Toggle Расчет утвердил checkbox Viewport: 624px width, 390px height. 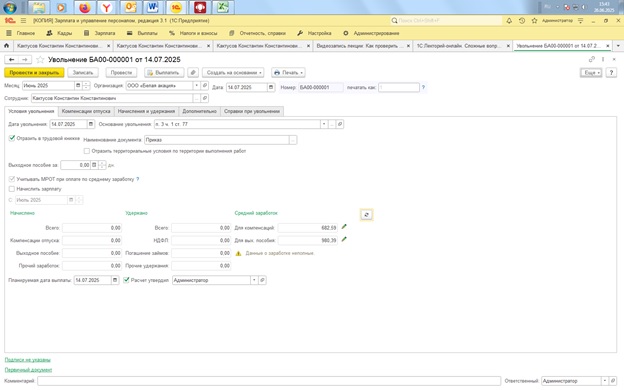pyautogui.click(x=127, y=280)
